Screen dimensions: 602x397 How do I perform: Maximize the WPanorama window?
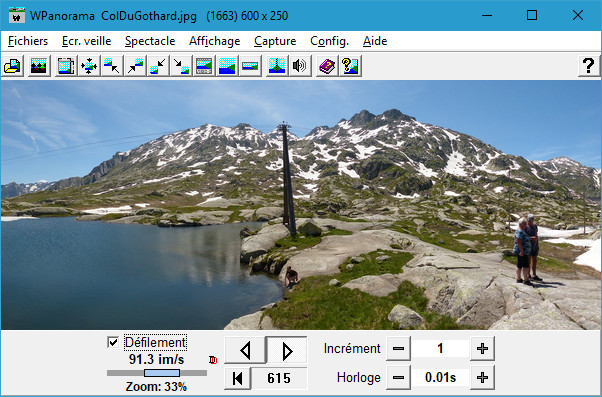point(532,15)
